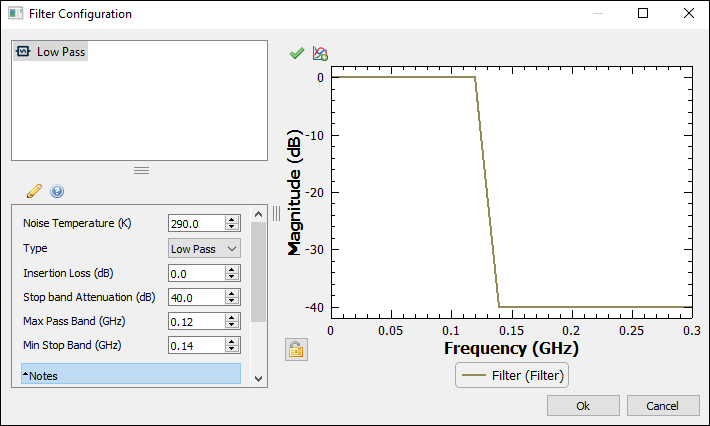Click the Insertion Loss input field
The height and width of the screenshot is (426, 710).
pyautogui.click(x=197, y=273)
